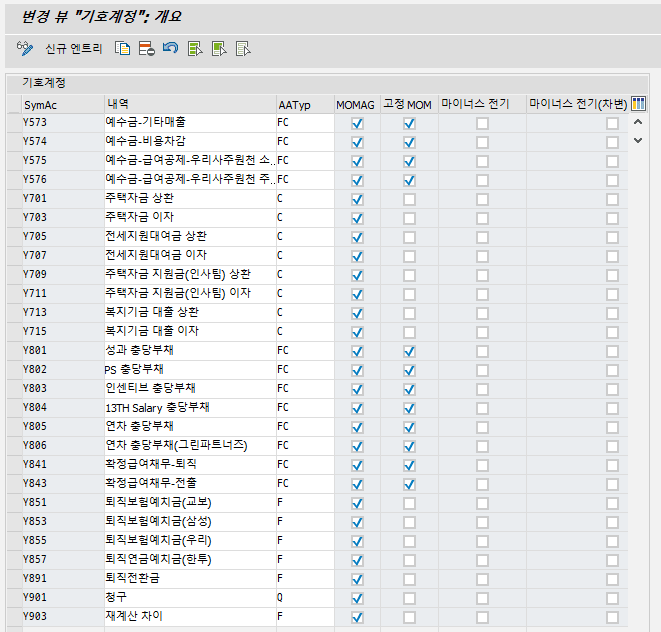Uncheck MOMAG checkbox for row Y573

[x=357, y=123]
